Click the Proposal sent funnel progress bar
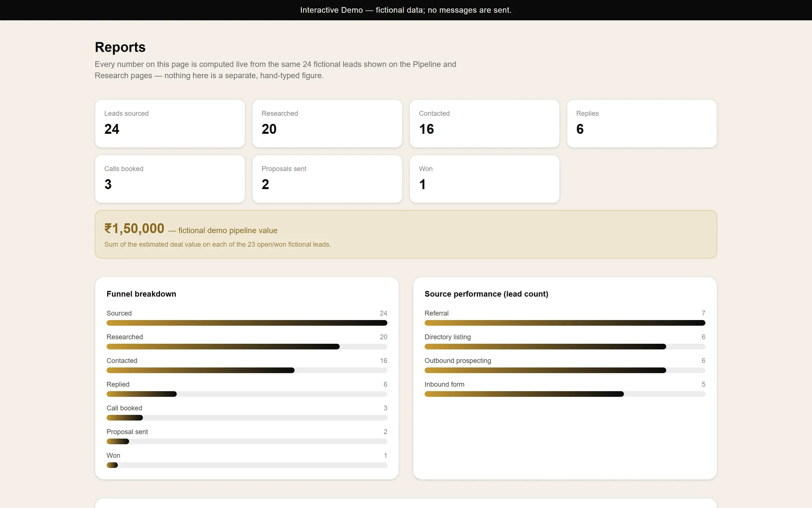812x508 pixels. (x=247, y=442)
